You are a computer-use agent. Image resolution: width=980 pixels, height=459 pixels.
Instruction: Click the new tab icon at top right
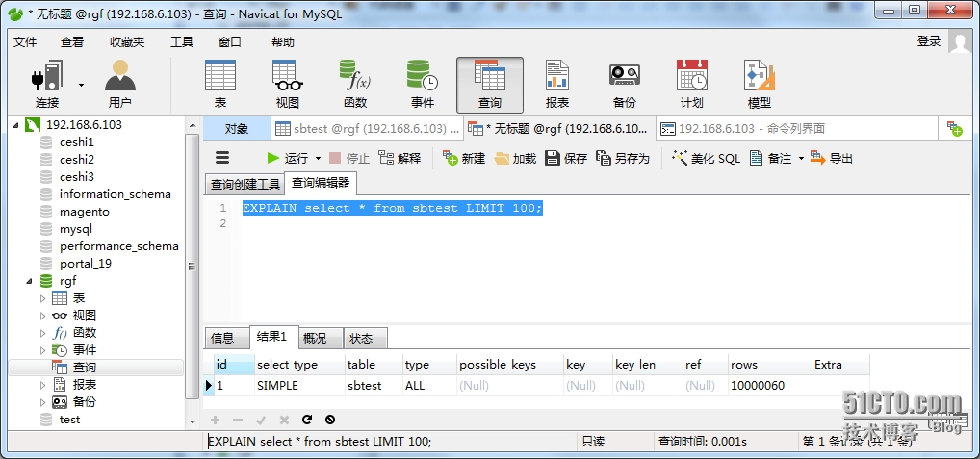point(954,129)
